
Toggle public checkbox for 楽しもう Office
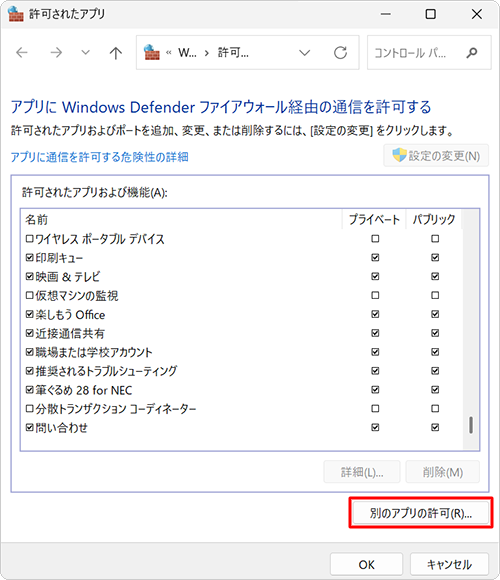tap(435, 314)
